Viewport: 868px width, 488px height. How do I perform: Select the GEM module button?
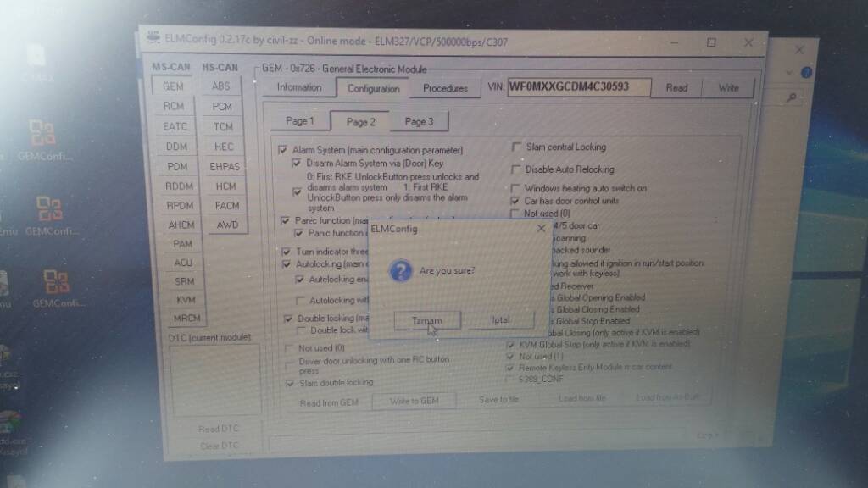[173, 86]
